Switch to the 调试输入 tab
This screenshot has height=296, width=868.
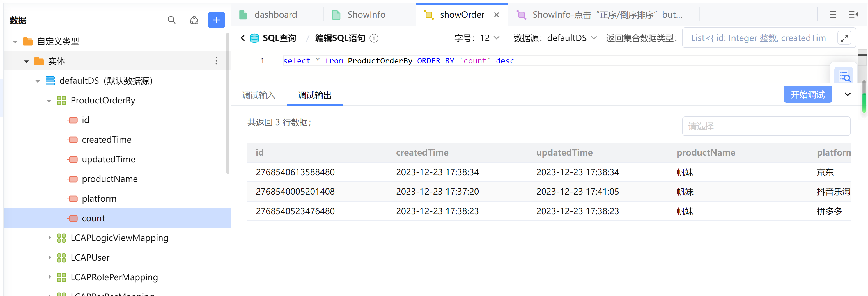259,95
